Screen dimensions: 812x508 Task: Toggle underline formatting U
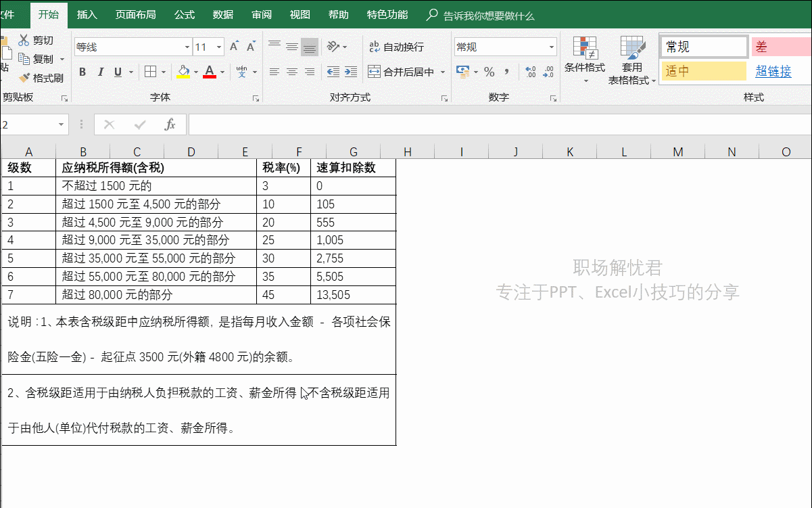[118, 72]
